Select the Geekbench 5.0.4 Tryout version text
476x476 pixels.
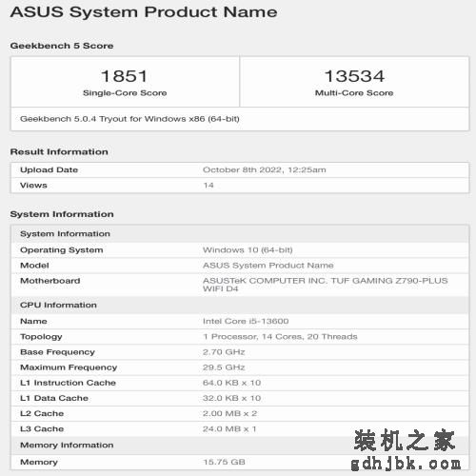pyautogui.click(x=129, y=119)
